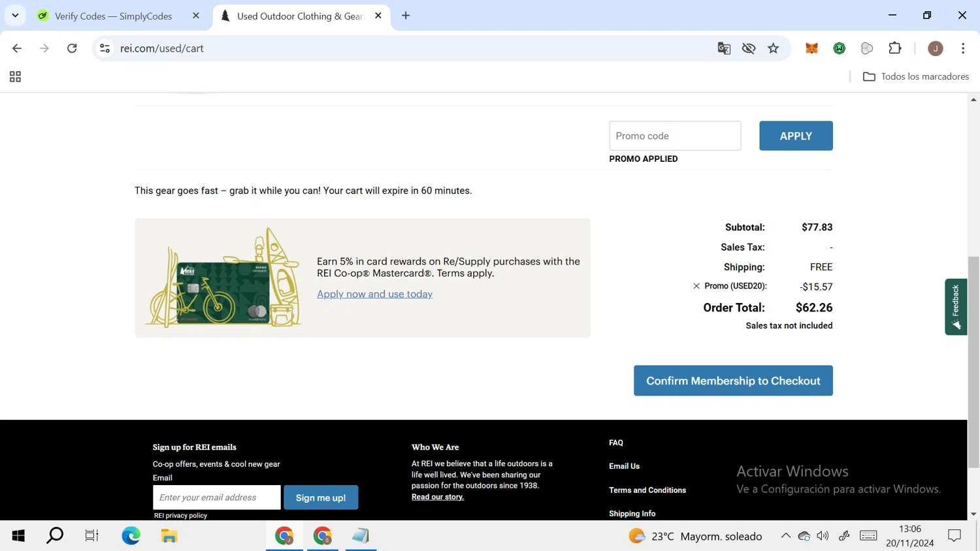Switch to the second Chrome taskbar window

click(x=322, y=536)
